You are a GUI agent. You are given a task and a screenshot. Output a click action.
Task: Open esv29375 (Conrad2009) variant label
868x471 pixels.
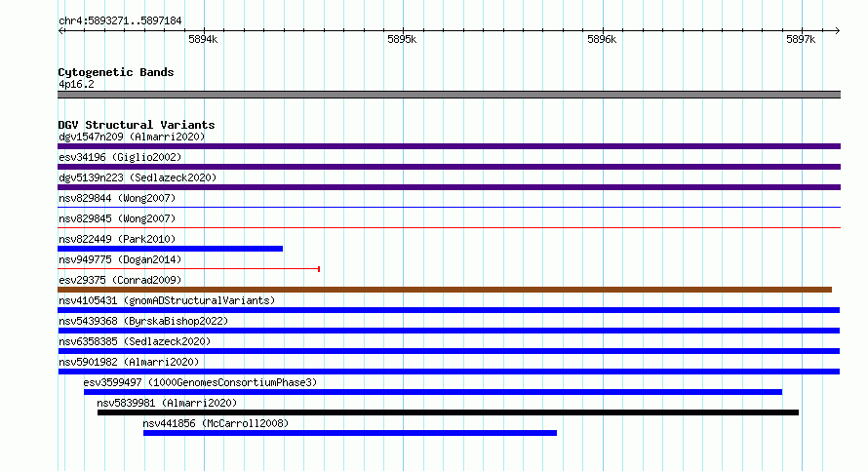pyautogui.click(x=120, y=280)
